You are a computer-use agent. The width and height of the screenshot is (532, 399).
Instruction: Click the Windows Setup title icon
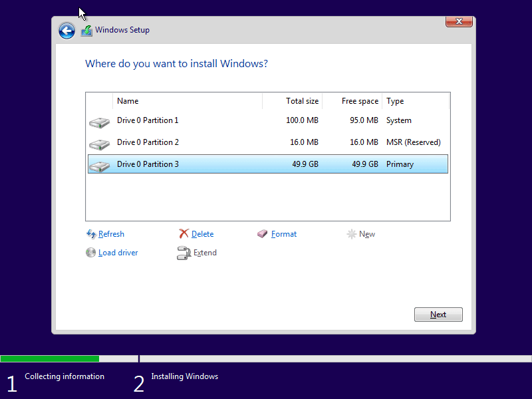[x=86, y=31]
